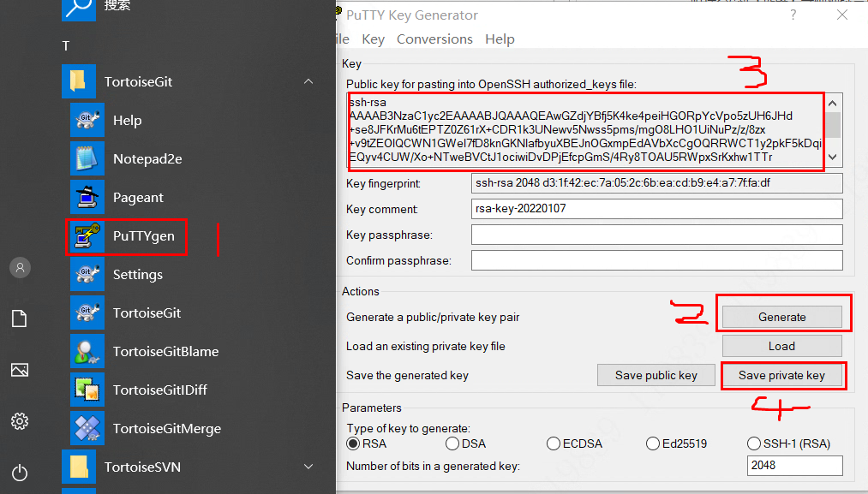Click the Key fingerprint field

pos(656,183)
